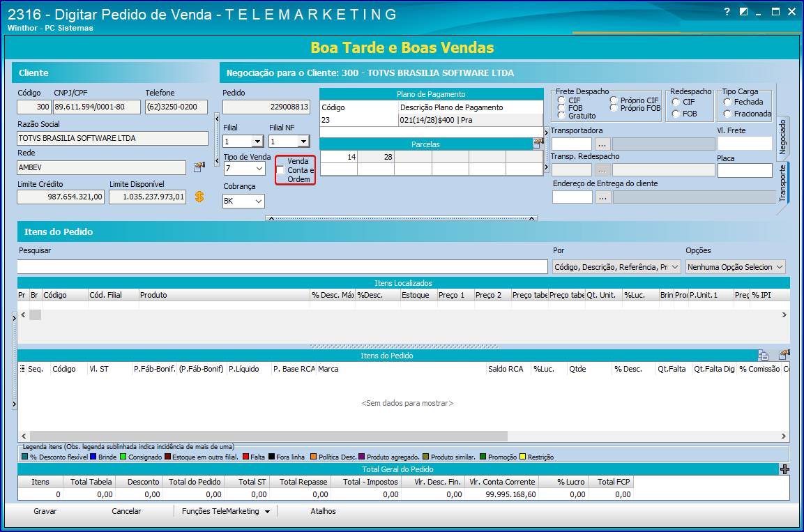Select Próprio CIF freight option
Viewport: 804px width, 532px height.
(x=614, y=100)
